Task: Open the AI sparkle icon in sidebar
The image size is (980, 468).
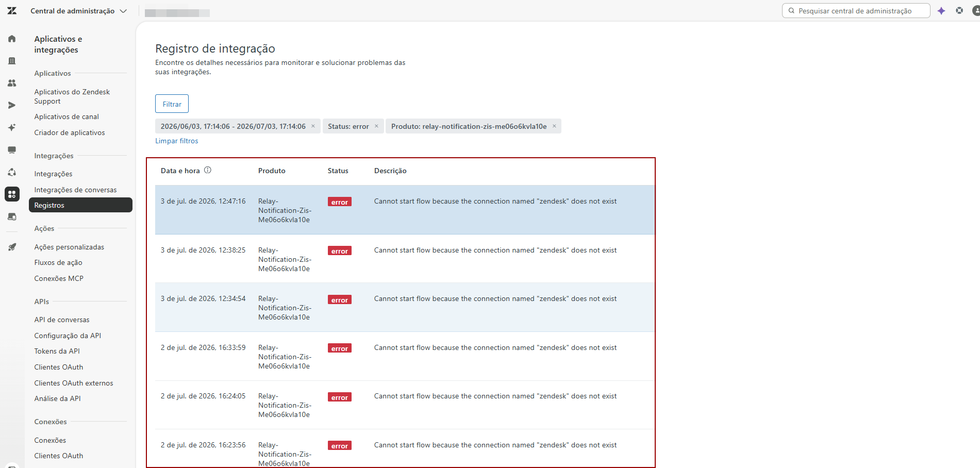Action: pyautogui.click(x=12, y=127)
